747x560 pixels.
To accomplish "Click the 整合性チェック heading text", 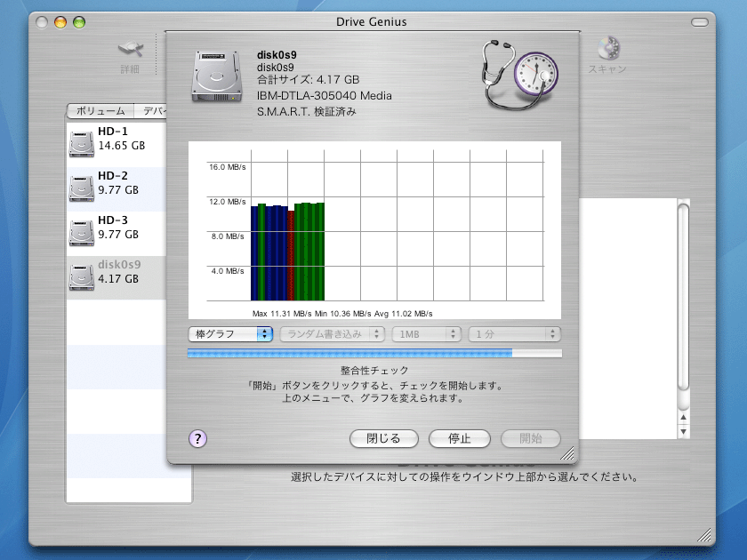I will (374, 371).
